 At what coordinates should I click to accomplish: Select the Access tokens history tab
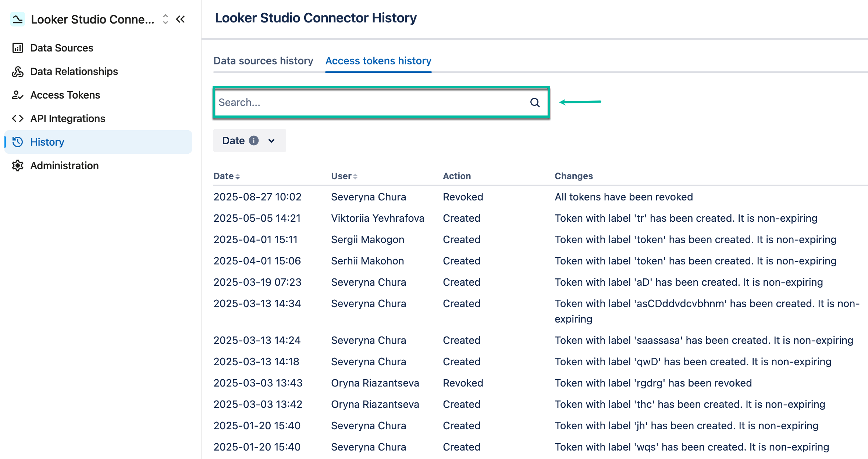(x=378, y=61)
